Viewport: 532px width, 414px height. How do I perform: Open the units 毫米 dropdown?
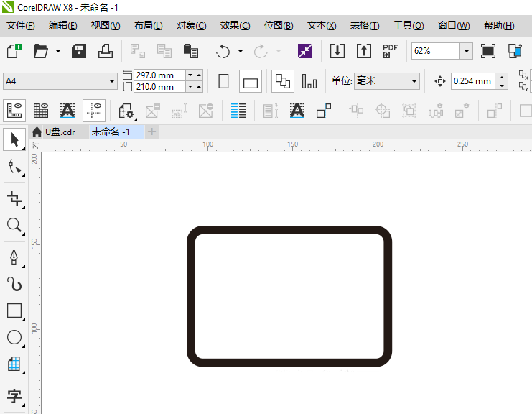[x=414, y=81]
